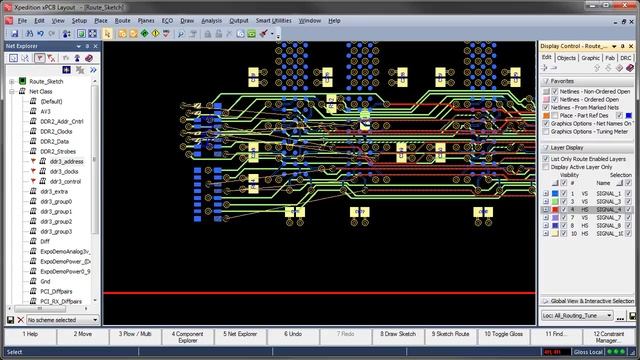The height and width of the screenshot is (360, 640).
Task: Open the Planes menu
Action: click(x=146, y=20)
